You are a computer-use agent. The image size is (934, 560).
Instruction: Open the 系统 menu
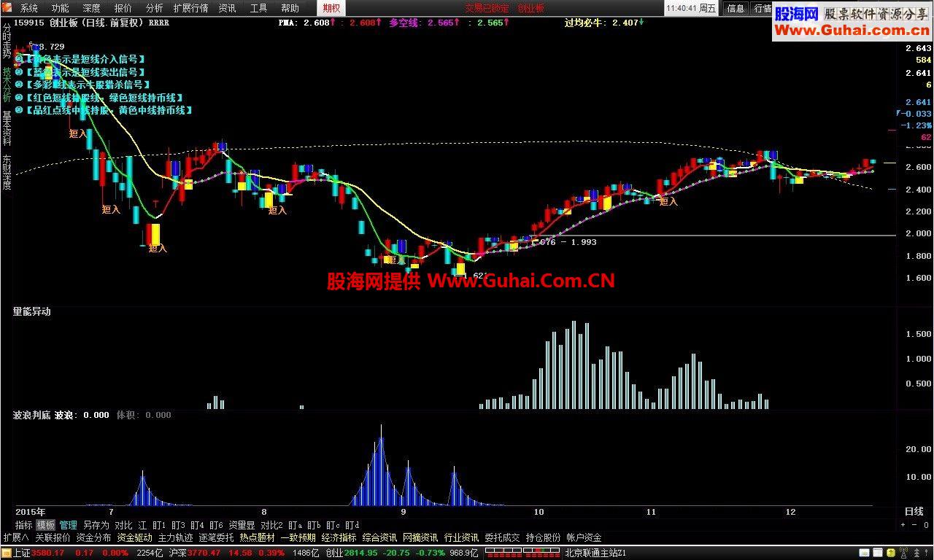tap(29, 8)
